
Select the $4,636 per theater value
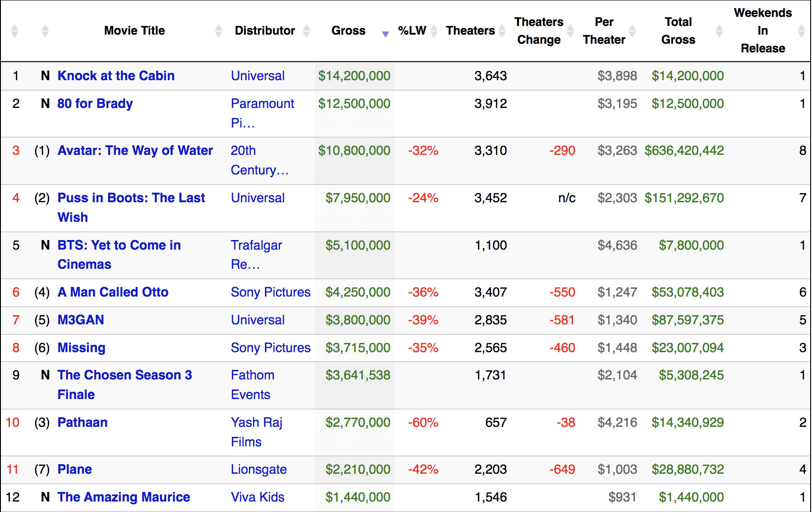point(617,245)
